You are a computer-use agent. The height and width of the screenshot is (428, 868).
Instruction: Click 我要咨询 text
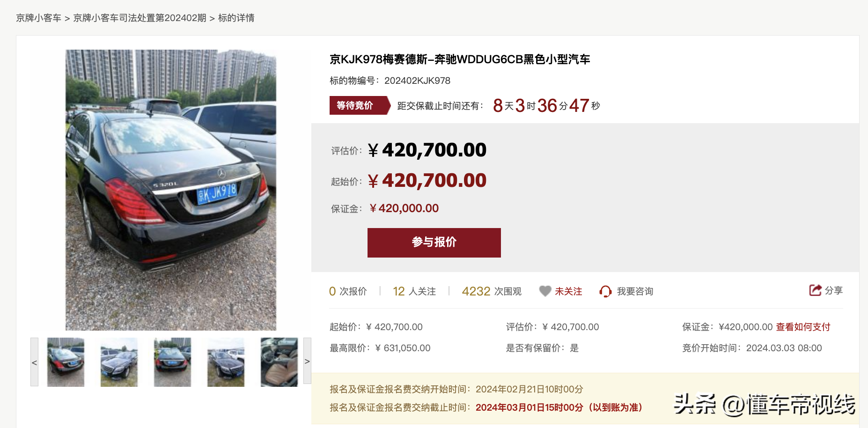pyautogui.click(x=635, y=291)
